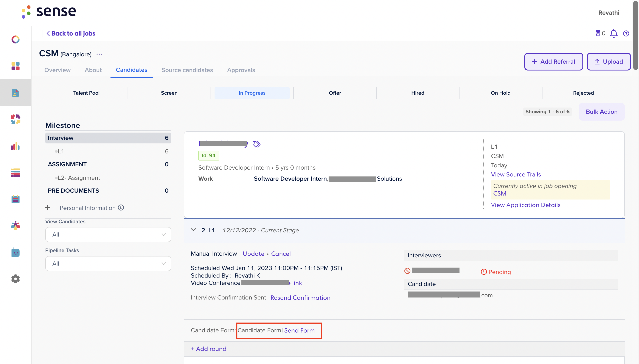Screen dimensions: 639x364
Task: Click the Add Referral button
Action: coord(553,61)
